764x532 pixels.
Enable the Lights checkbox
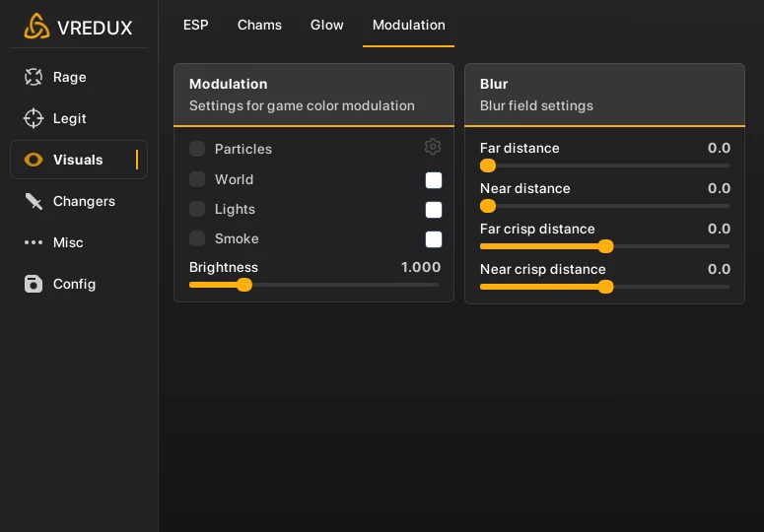(x=197, y=209)
